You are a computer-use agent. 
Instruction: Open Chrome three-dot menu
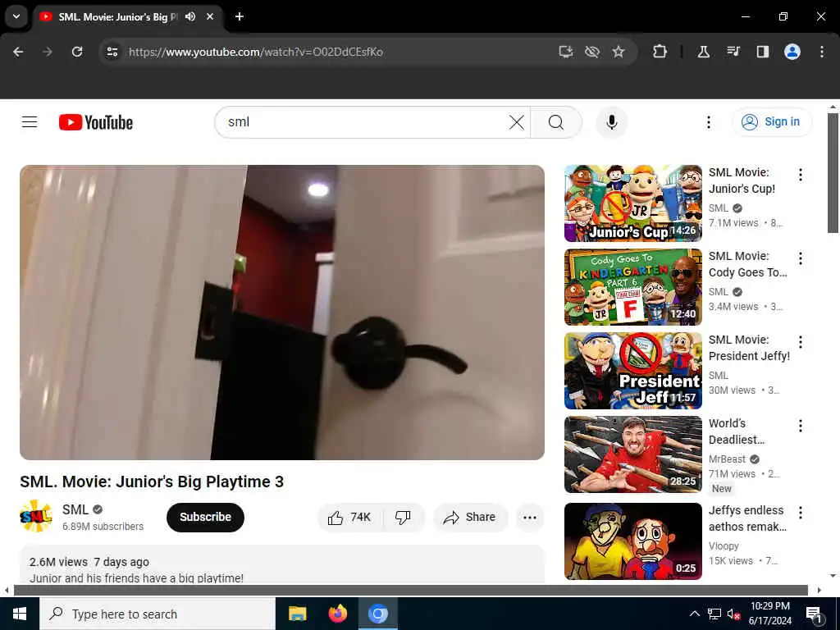pyautogui.click(x=822, y=52)
